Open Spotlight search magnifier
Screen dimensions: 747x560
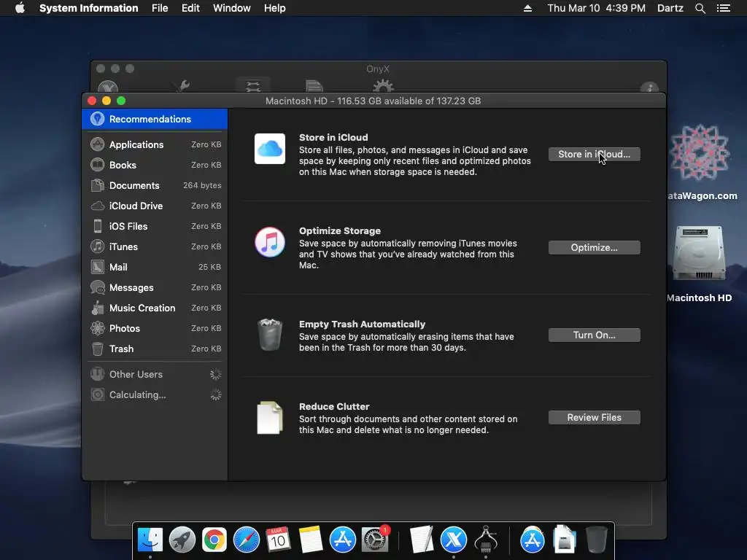(700, 8)
